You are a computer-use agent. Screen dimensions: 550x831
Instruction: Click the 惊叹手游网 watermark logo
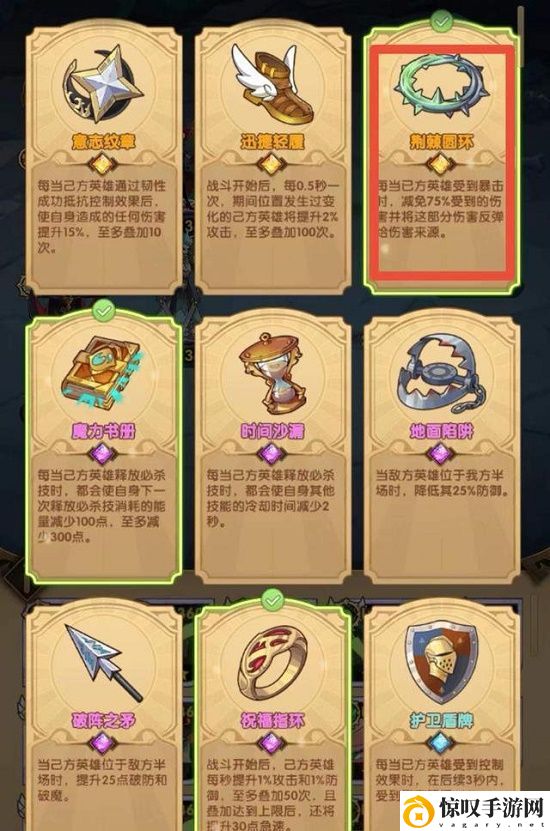tap(475, 810)
